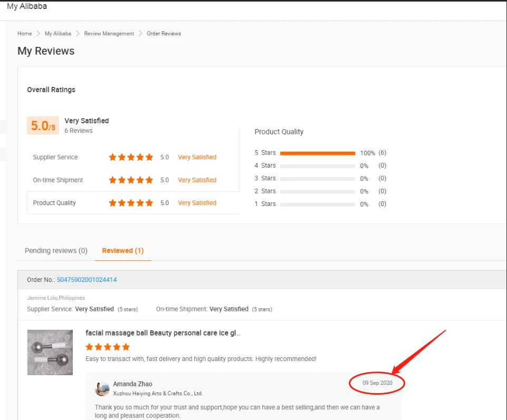Select the Product Quality rating row
Image resolution: width=507 pixels, height=420 pixels.
click(54, 203)
